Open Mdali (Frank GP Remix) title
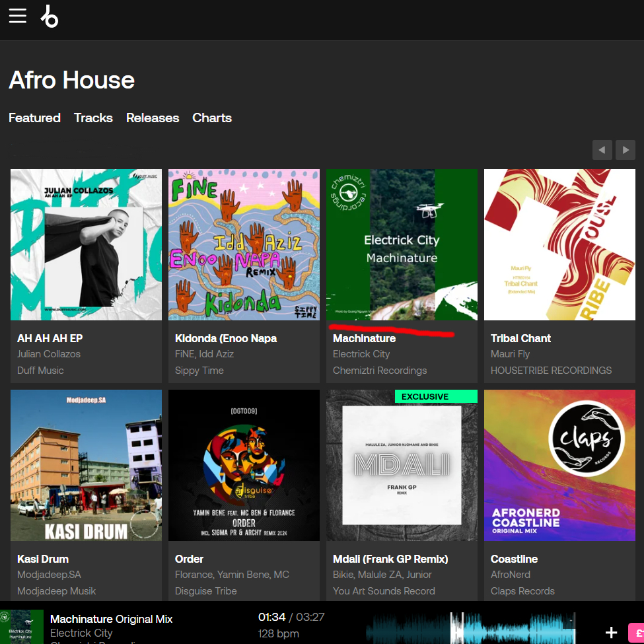 (390, 559)
